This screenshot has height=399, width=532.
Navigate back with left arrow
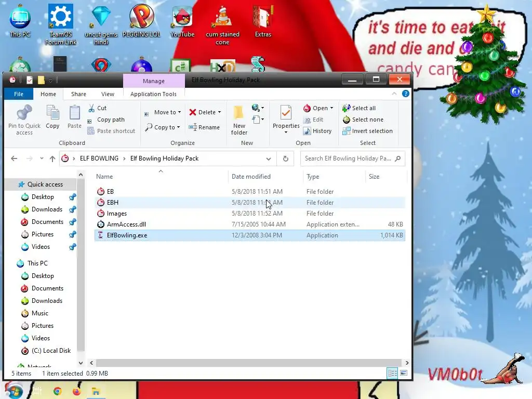[x=14, y=158]
